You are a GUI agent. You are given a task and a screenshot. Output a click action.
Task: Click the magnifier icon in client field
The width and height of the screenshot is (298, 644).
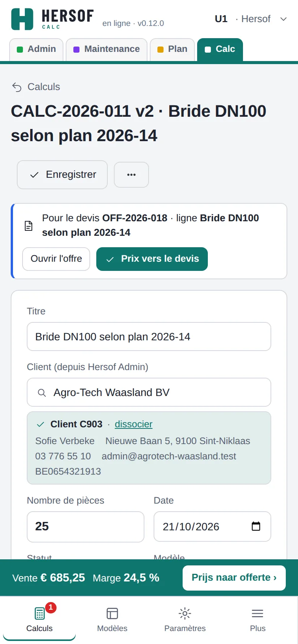(42, 393)
